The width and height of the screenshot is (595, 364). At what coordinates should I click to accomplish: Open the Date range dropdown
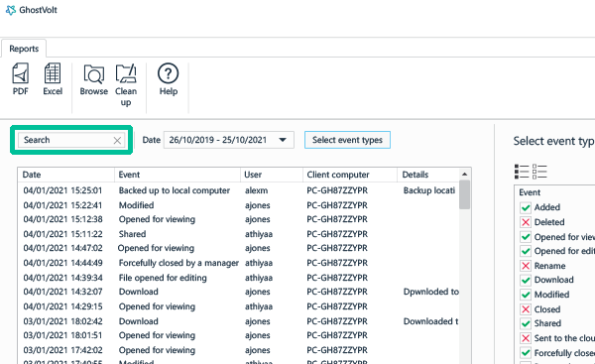click(229, 140)
